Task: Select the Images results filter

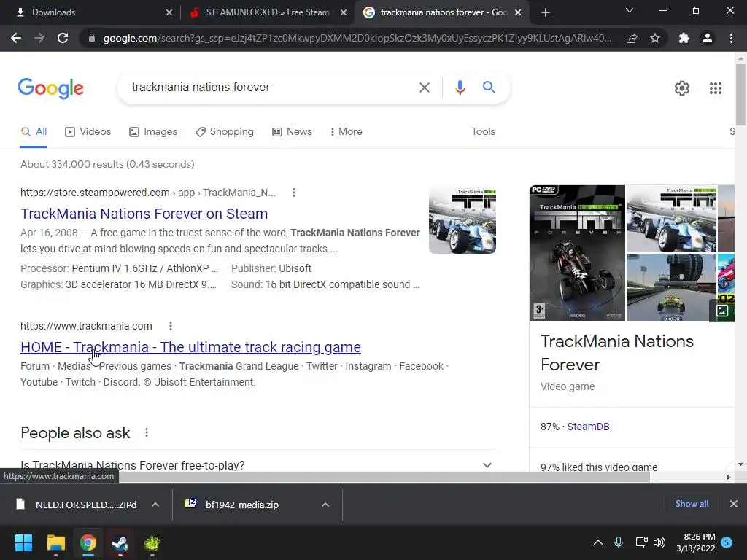Action: pos(153,132)
